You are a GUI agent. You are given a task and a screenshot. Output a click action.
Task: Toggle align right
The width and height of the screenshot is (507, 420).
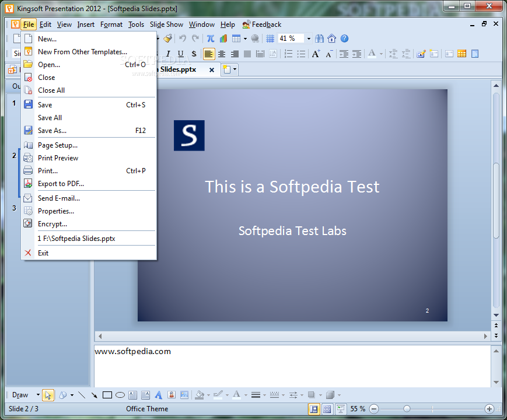(x=235, y=54)
